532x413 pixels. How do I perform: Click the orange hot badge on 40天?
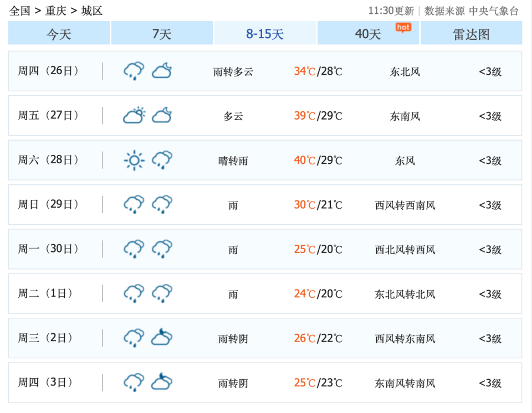tap(403, 28)
